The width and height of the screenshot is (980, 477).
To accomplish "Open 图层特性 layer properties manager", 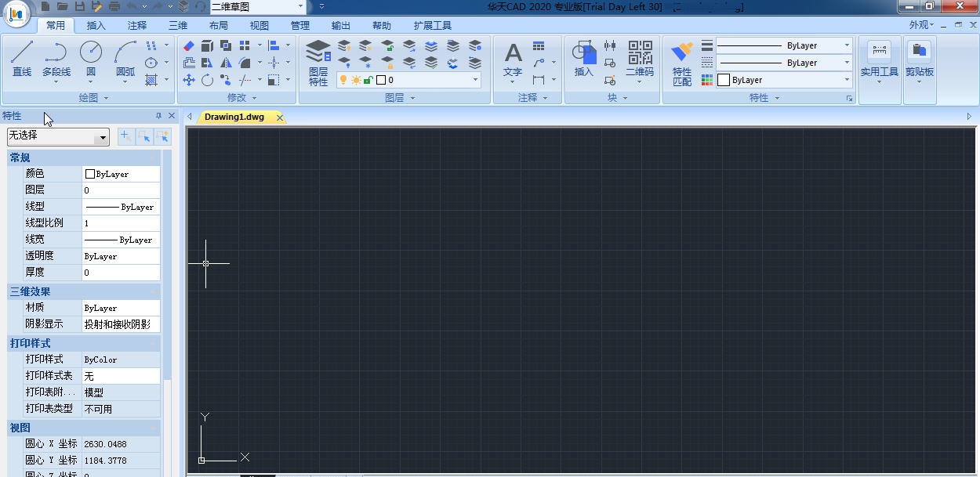I will click(318, 63).
